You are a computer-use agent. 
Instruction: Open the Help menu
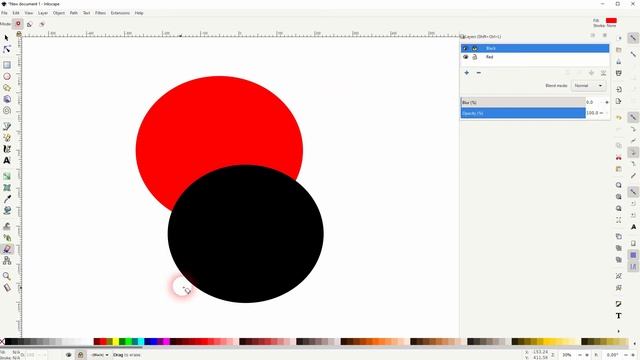click(x=139, y=13)
